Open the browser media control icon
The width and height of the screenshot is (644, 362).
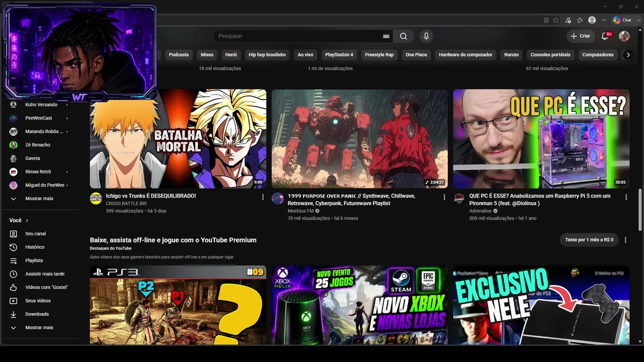point(568,20)
